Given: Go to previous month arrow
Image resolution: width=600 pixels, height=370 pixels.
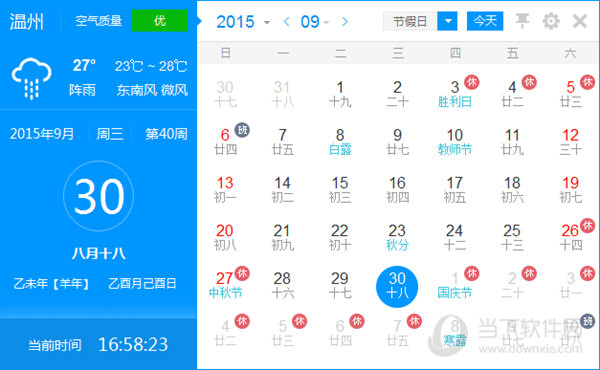Looking at the screenshot, I should (287, 21).
